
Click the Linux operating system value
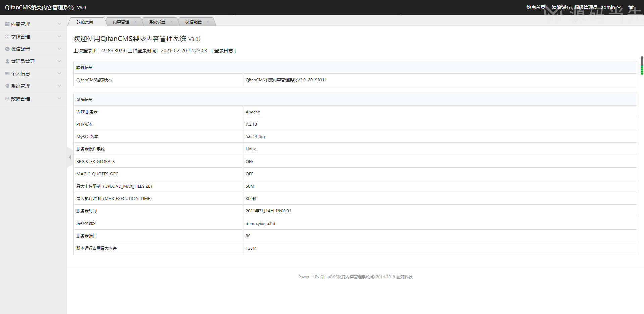[x=251, y=149]
